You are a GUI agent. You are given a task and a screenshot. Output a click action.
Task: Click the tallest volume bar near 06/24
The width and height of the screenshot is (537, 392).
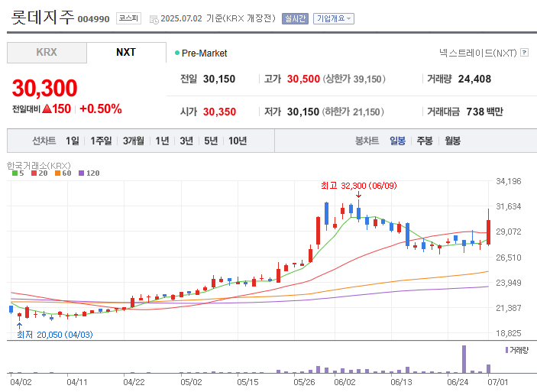[464, 359]
